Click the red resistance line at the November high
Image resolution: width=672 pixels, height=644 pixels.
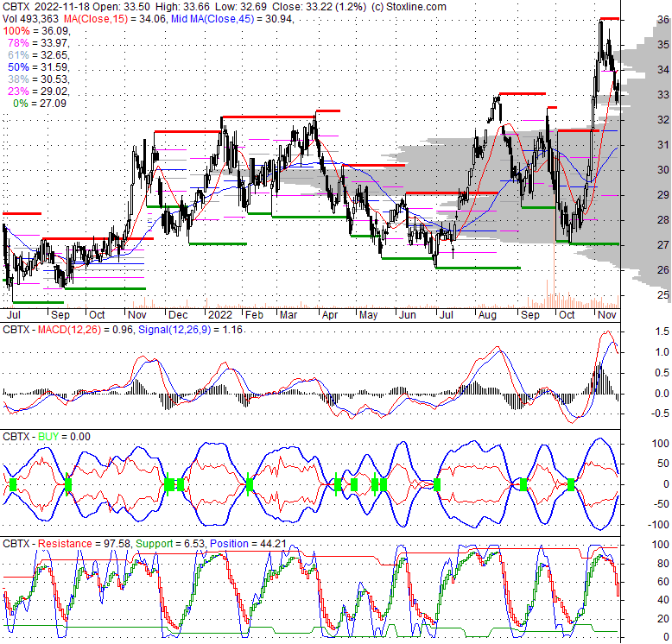[x=610, y=18]
